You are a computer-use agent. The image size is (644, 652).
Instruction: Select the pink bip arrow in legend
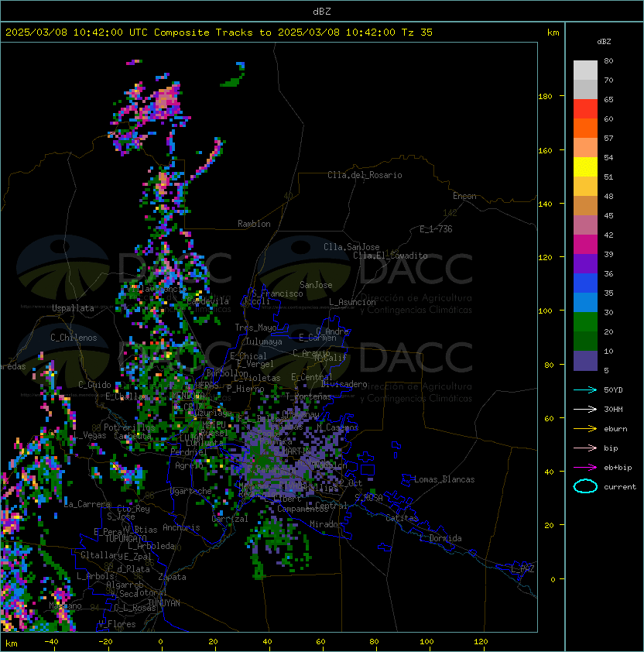tap(585, 448)
